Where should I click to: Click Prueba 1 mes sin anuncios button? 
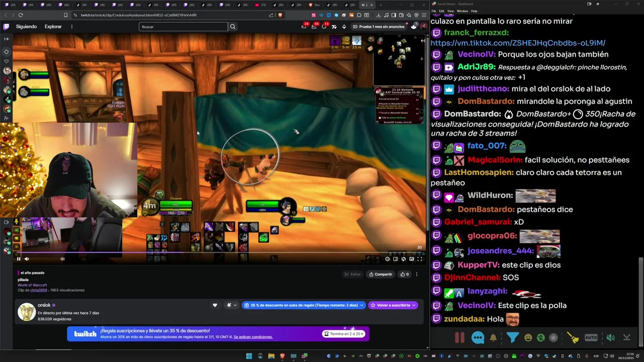tap(379, 27)
